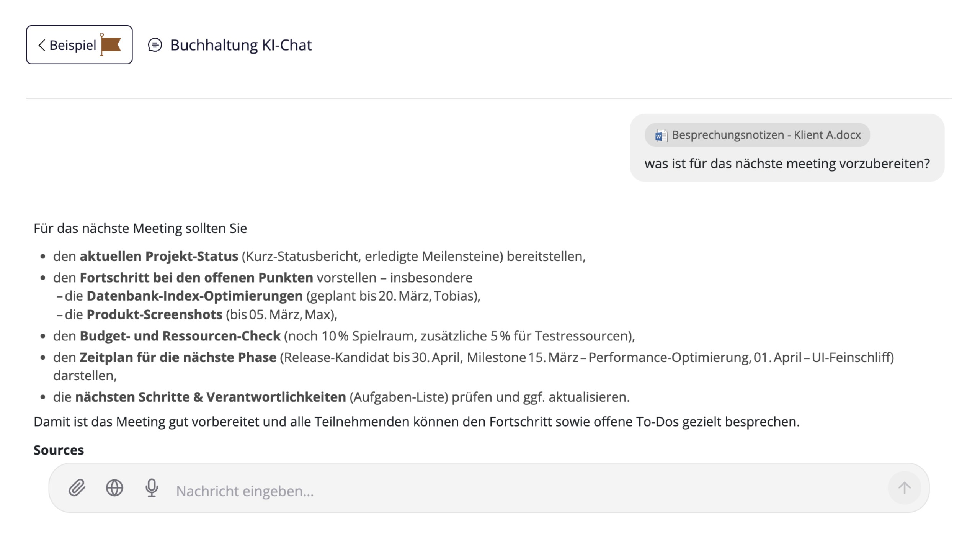Click bold text aktuellen Projekt-Status
The height and width of the screenshot is (543, 980).
pos(158,257)
